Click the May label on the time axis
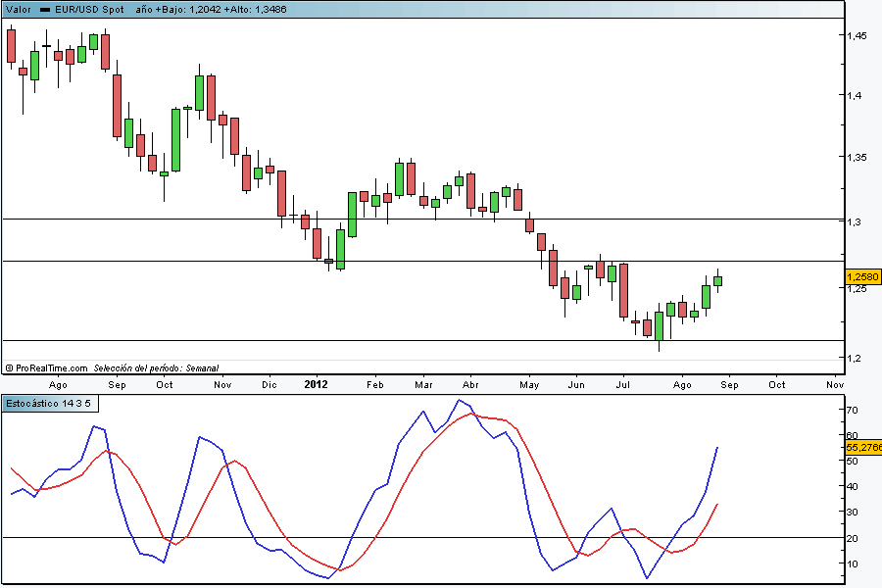 coord(529,385)
